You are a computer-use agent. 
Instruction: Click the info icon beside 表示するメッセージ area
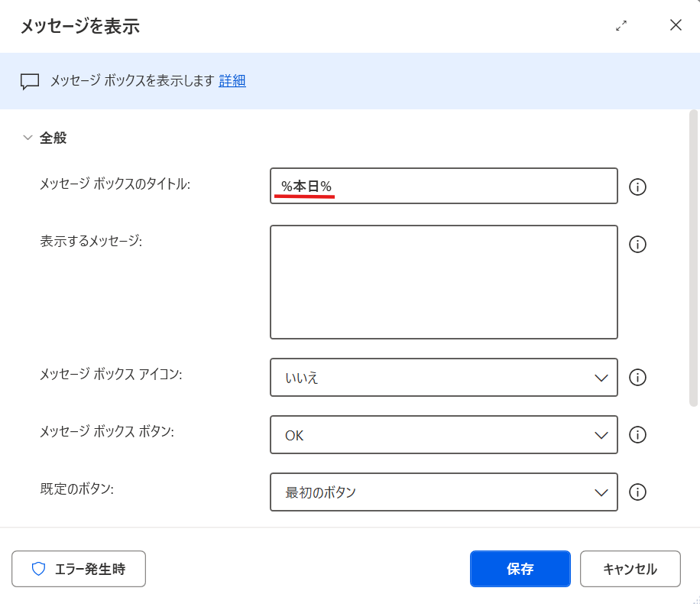click(x=637, y=244)
